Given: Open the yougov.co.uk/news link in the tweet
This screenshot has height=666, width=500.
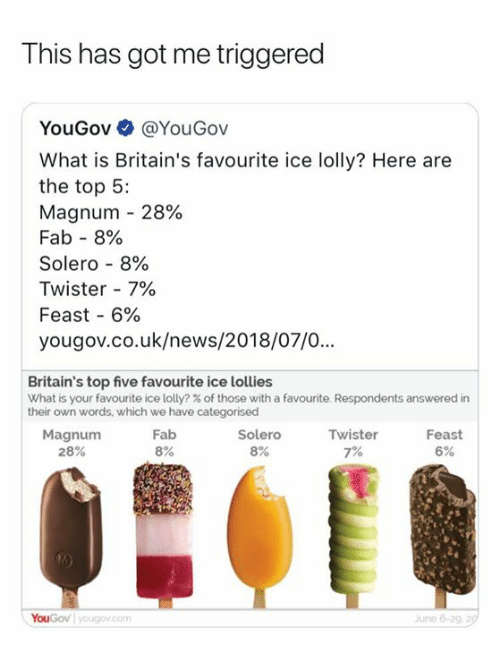Looking at the screenshot, I should pos(187,341).
